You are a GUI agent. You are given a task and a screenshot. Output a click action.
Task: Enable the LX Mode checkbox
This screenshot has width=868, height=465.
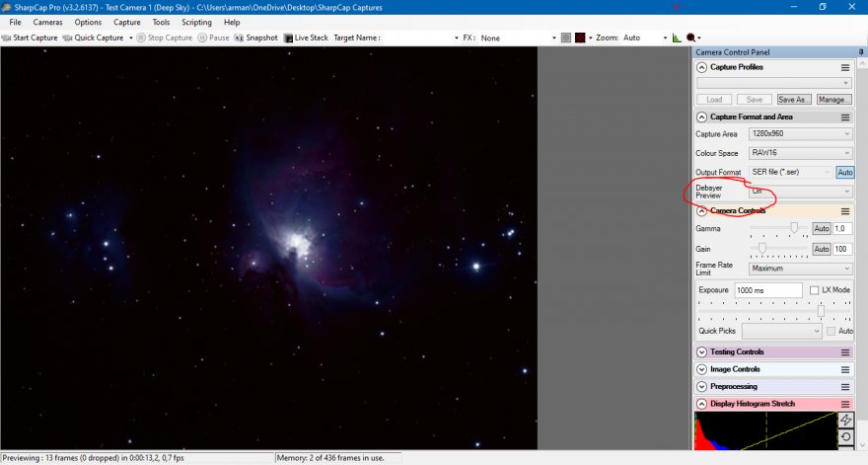tap(814, 290)
